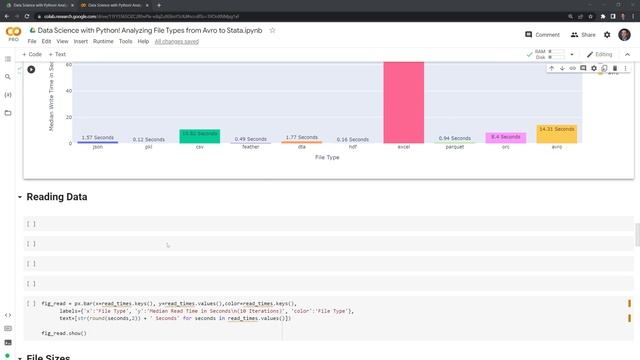Bookmark this page in the address bar

590,16
